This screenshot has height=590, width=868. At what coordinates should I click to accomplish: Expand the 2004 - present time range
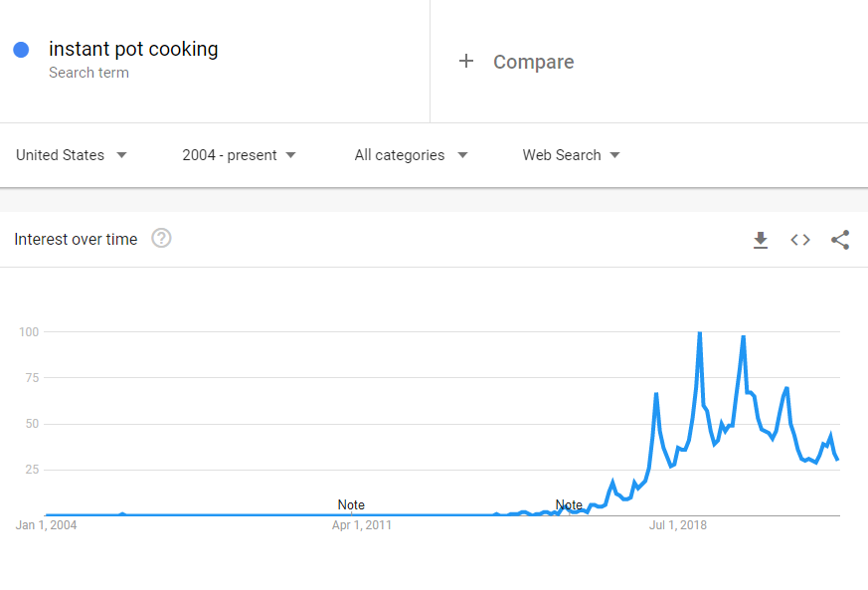(240, 155)
